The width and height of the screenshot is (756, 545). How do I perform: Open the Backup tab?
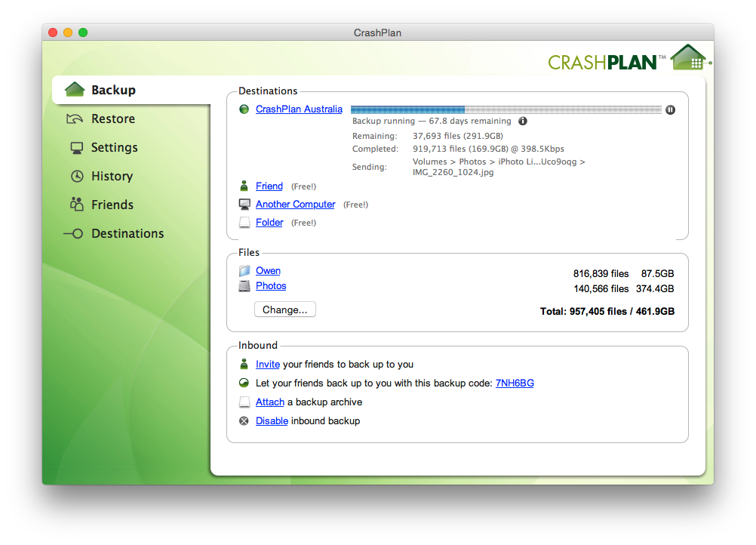pyautogui.click(x=131, y=90)
